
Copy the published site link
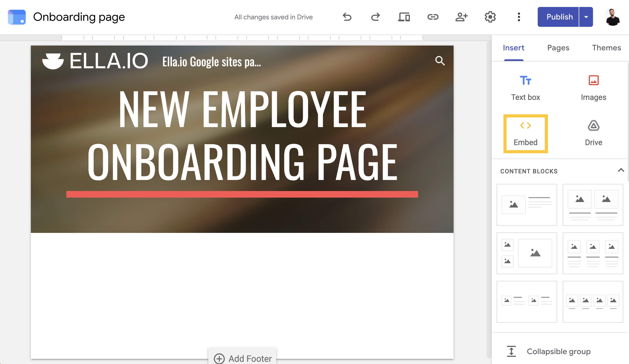[433, 17]
